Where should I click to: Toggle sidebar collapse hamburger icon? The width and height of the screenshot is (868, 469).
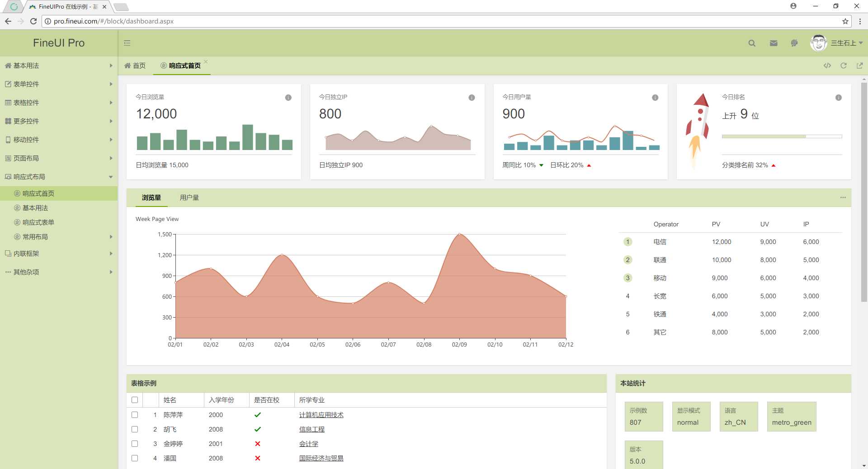click(x=127, y=43)
